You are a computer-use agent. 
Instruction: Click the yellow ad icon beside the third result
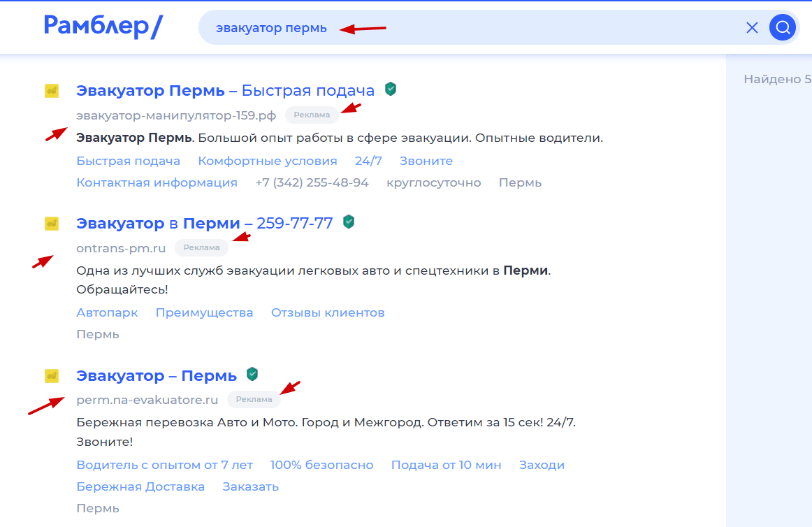tap(51, 375)
